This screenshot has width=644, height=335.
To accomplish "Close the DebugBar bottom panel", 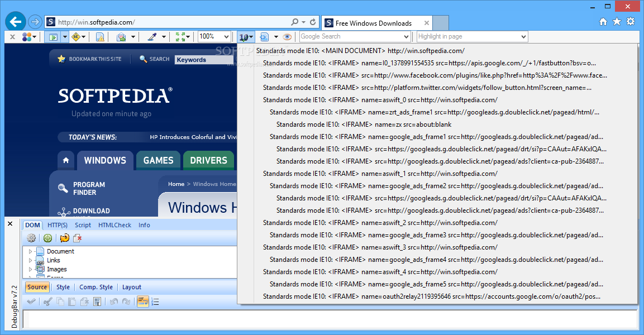I will point(10,224).
